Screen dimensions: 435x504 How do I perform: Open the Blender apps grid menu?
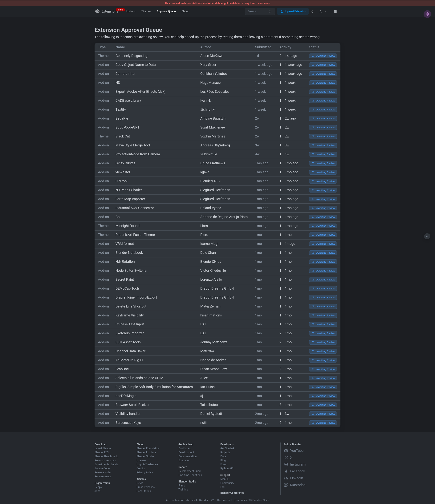pos(336,11)
